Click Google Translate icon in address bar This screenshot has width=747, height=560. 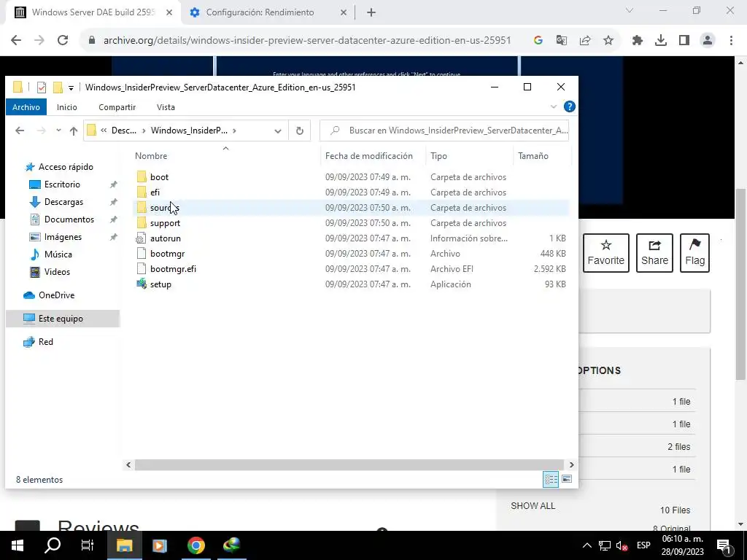[562, 41]
